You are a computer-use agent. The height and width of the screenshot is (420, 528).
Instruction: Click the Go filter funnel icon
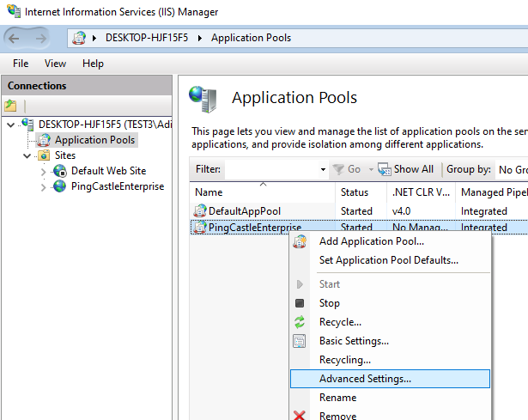point(338,169)
